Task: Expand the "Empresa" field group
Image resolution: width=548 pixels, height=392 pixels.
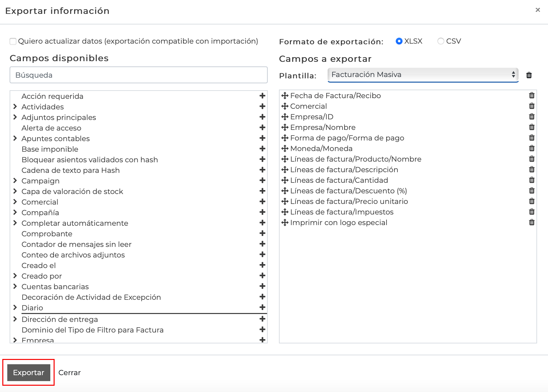Action: pyautogui.click(x=15, y=340)
